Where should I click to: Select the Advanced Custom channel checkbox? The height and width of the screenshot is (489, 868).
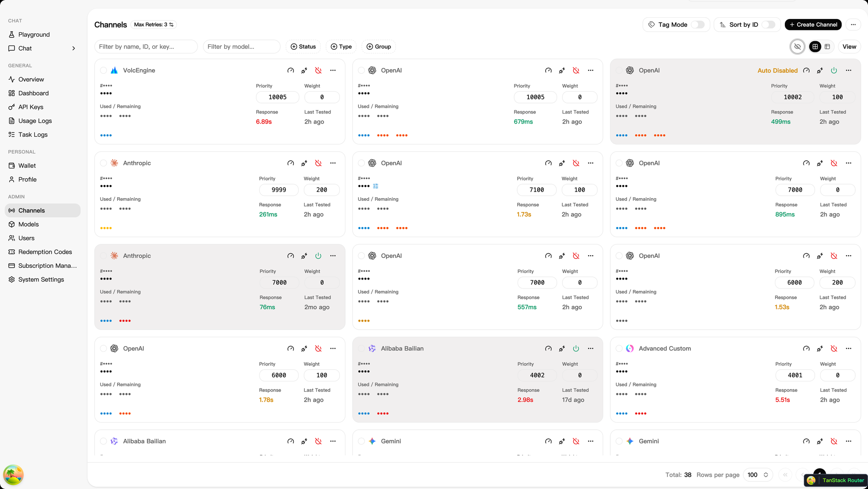point(619,349)
